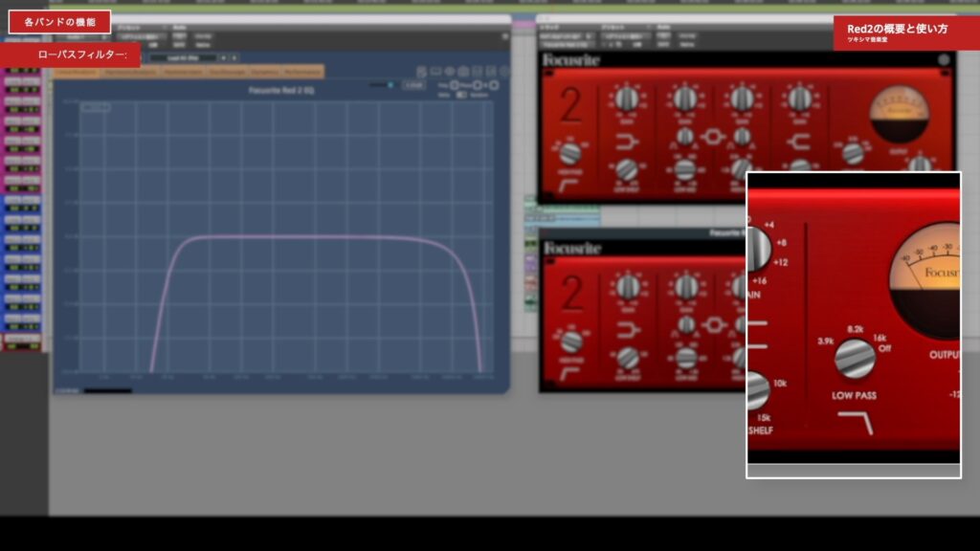Click the low-pass curve icon in the inset
This screenshot has height=551, width=980.
coord(855,423)
